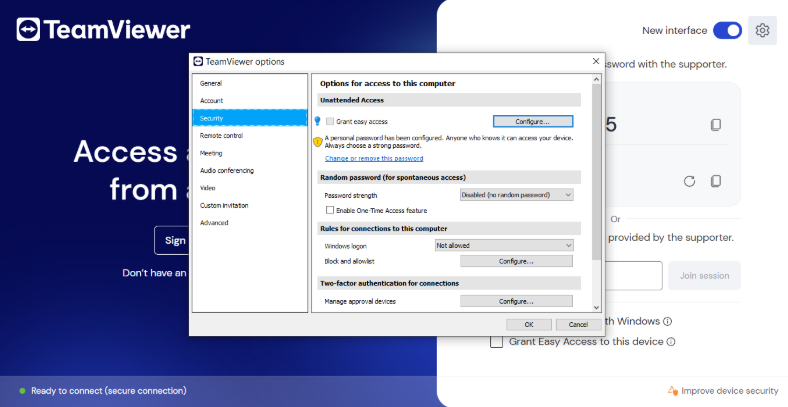Tick Grant Easy Access to this device in the main window

coord(497,342)
